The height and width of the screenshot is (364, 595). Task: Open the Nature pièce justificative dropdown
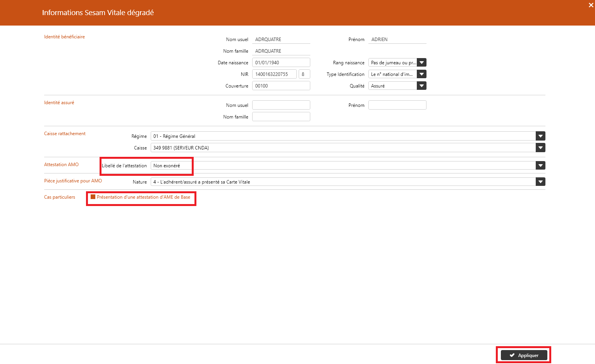coord(540,182)
